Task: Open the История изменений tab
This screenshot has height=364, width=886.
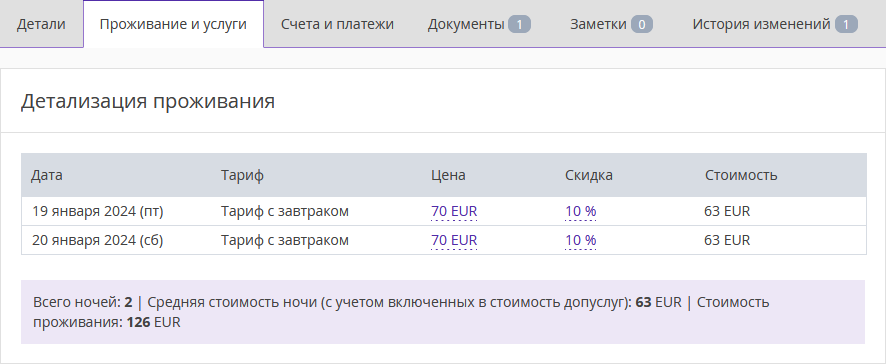Action: point(775,24)
